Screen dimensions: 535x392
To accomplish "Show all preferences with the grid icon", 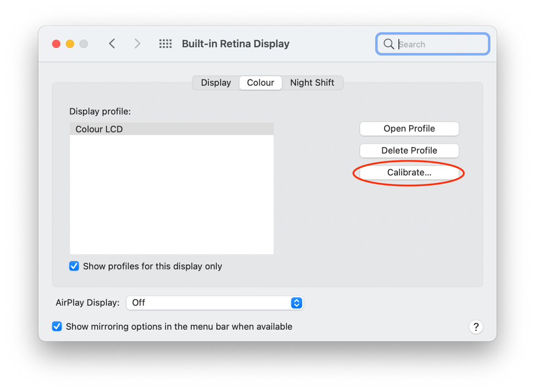I will click(x=166, y=43).
